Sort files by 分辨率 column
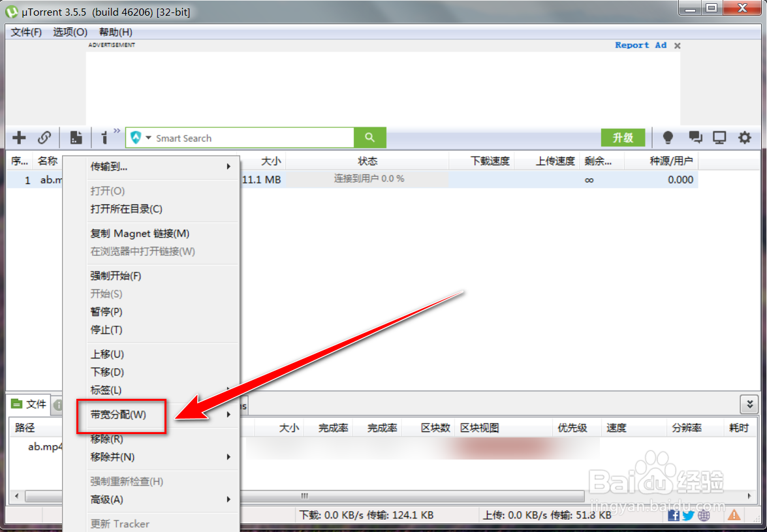This screenshot has width=767, height=532. (696, 428)
